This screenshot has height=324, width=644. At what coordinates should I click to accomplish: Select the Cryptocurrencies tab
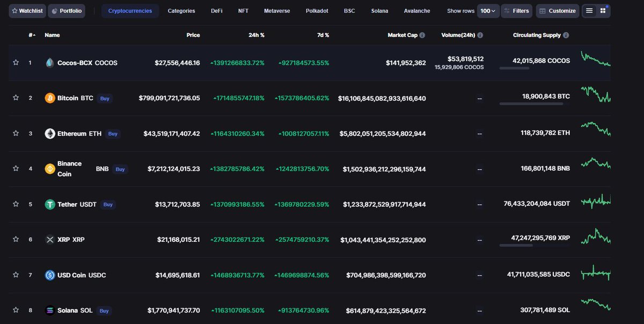[130, 11]
